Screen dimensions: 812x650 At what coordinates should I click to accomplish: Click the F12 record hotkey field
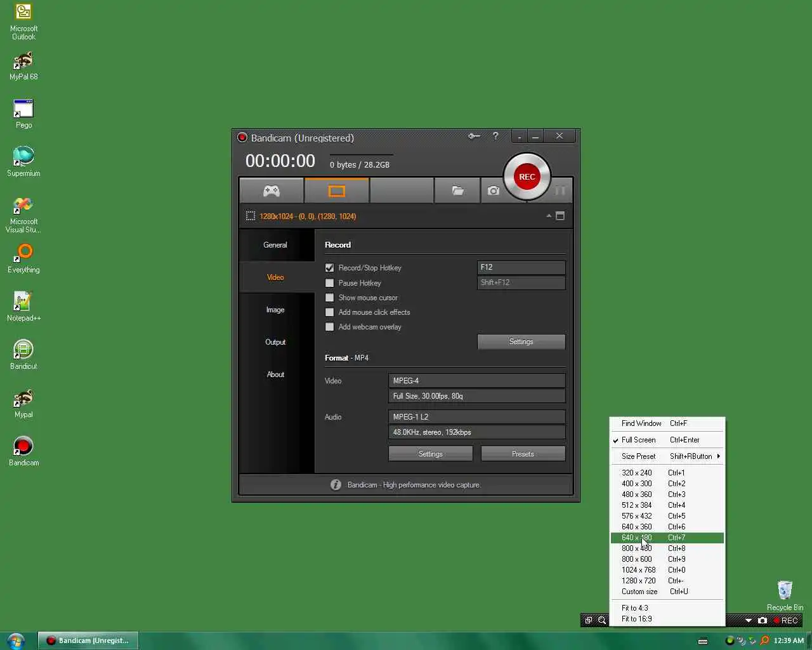(x=521, y=267)
